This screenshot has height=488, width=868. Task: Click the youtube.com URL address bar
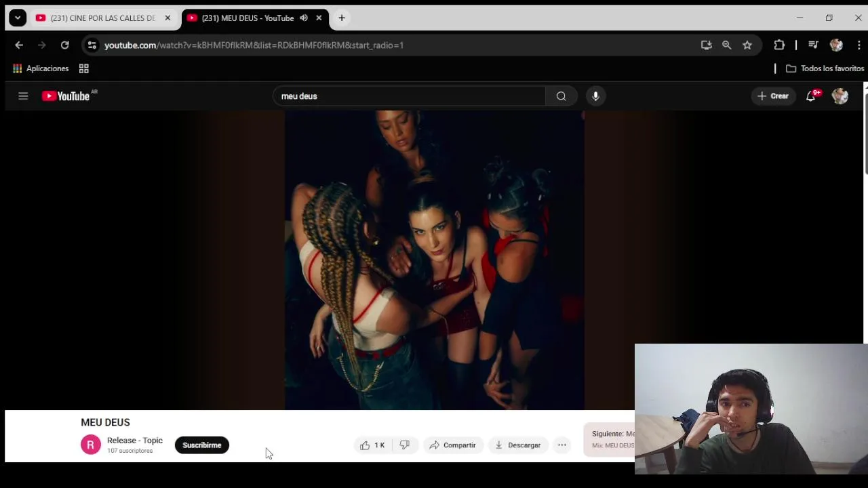point(254,45)
